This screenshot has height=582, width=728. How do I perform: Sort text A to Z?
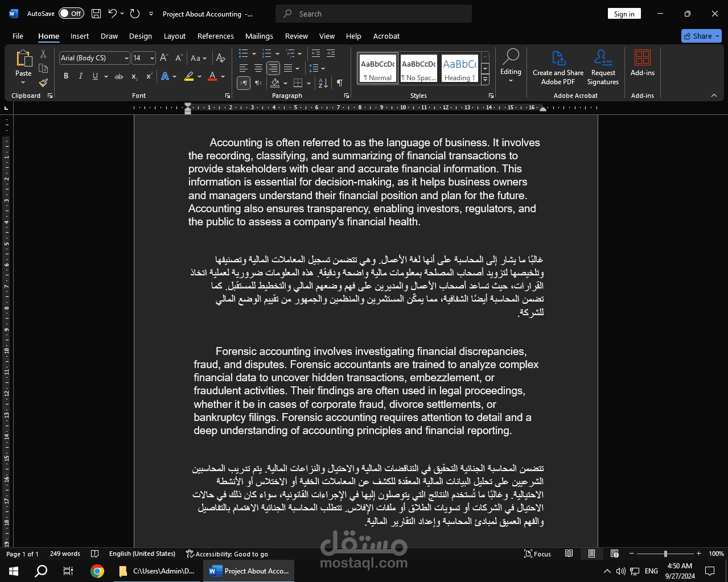tap(323, 83)
